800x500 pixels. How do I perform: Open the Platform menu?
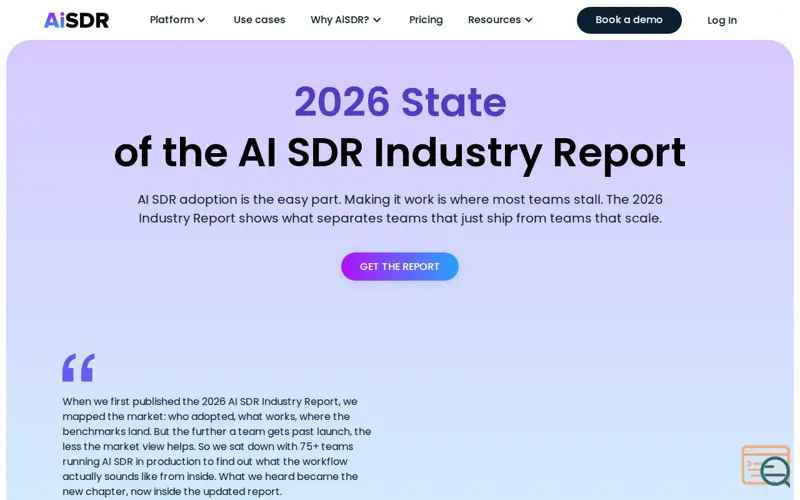[178, 20]
